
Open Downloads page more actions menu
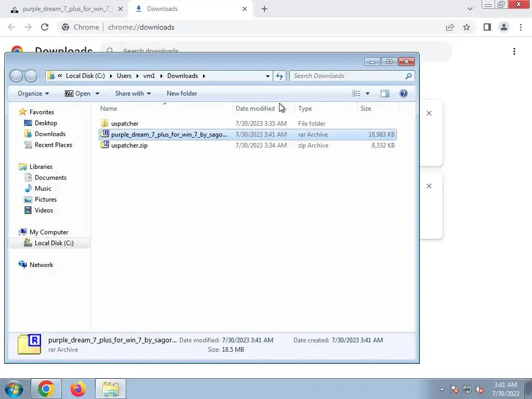click(x=514, y=51)
